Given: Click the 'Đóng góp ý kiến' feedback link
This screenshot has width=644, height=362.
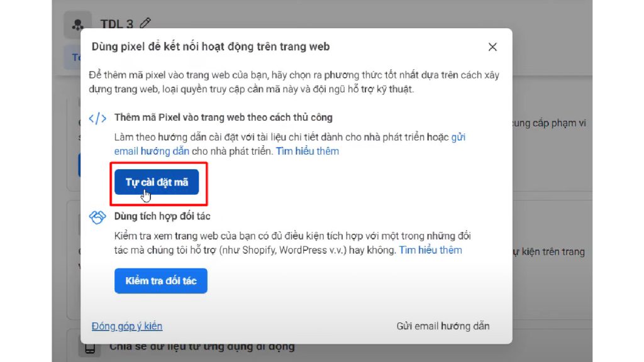Looking at the screenshot, I should (126, 326).
